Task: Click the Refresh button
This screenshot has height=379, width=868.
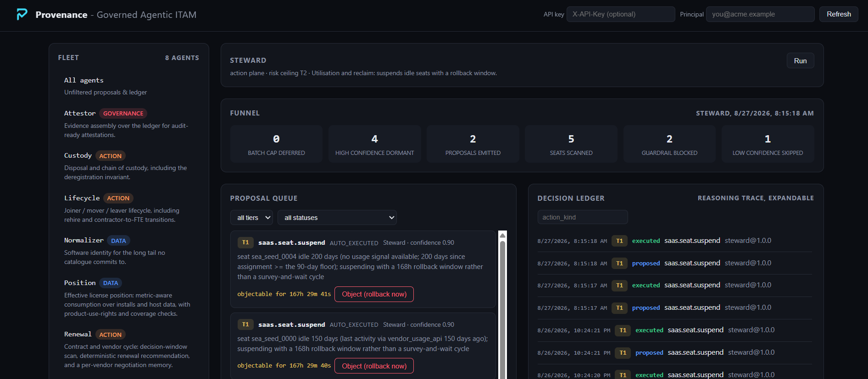Action: click(839, 14)
